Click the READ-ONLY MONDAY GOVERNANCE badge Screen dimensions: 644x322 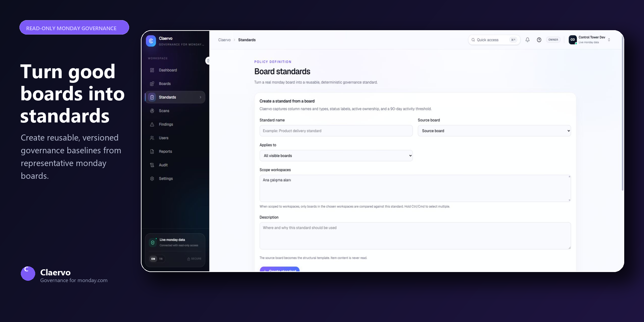tap(74, 28)
